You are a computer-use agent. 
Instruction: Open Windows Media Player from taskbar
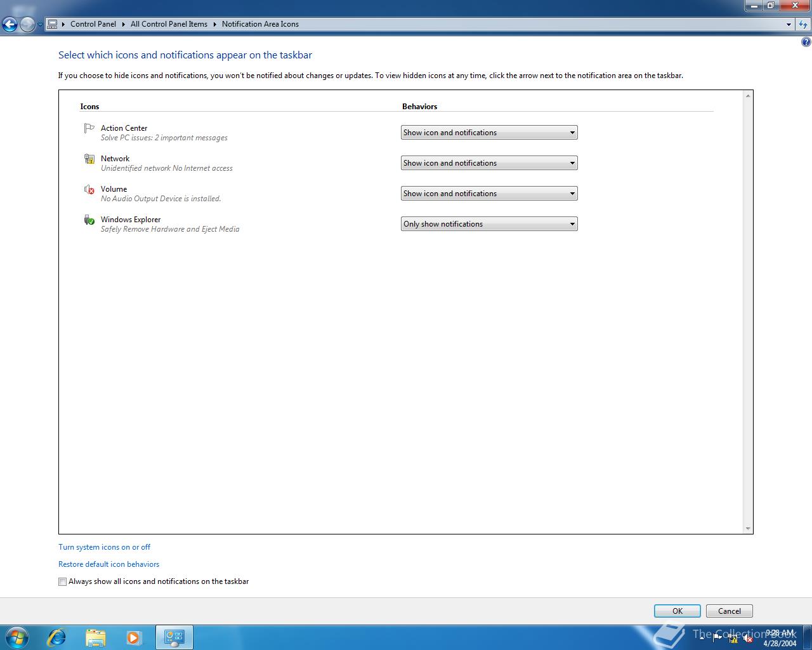pyautogui.click(x=134, y=637)
